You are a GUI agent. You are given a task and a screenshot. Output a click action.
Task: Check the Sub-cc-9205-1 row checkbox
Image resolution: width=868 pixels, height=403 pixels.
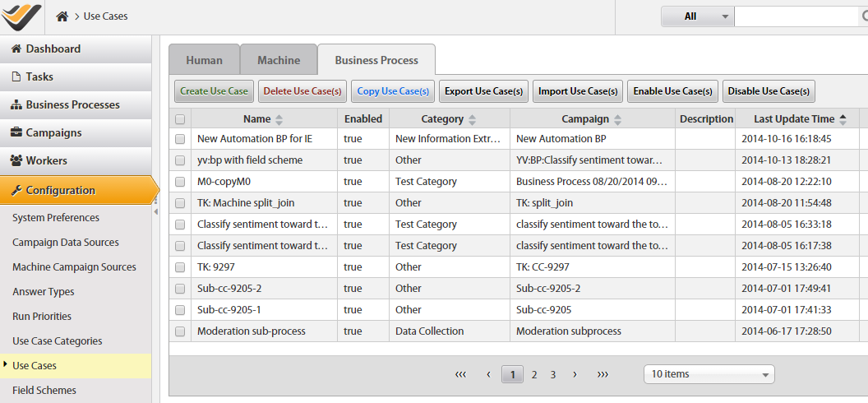pyautogui.click(x=180, y=311)
